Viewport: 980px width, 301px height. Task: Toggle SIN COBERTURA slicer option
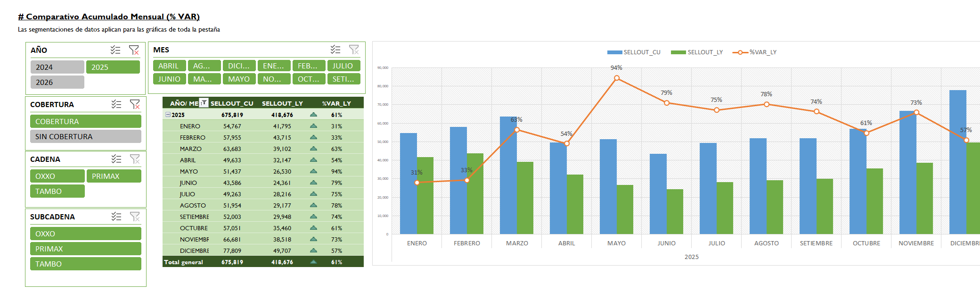[85, 136]
